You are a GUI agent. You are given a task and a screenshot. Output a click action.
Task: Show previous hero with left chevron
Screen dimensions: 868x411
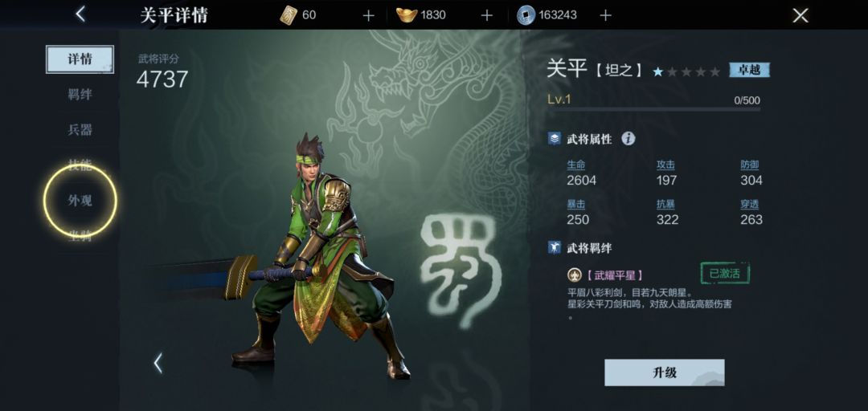[158, 364]
